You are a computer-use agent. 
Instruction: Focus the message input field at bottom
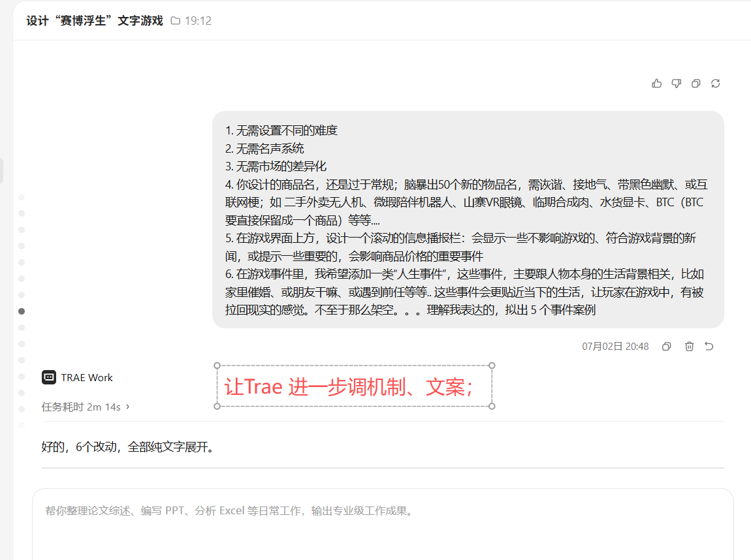[383, 524]
